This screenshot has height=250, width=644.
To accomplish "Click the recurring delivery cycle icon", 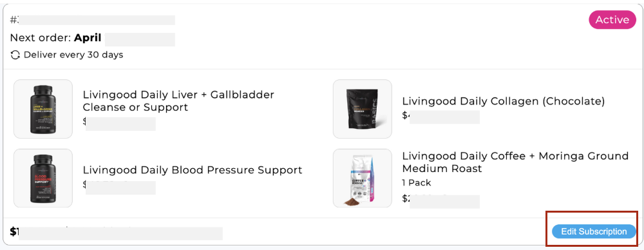I will coord(15,55).
